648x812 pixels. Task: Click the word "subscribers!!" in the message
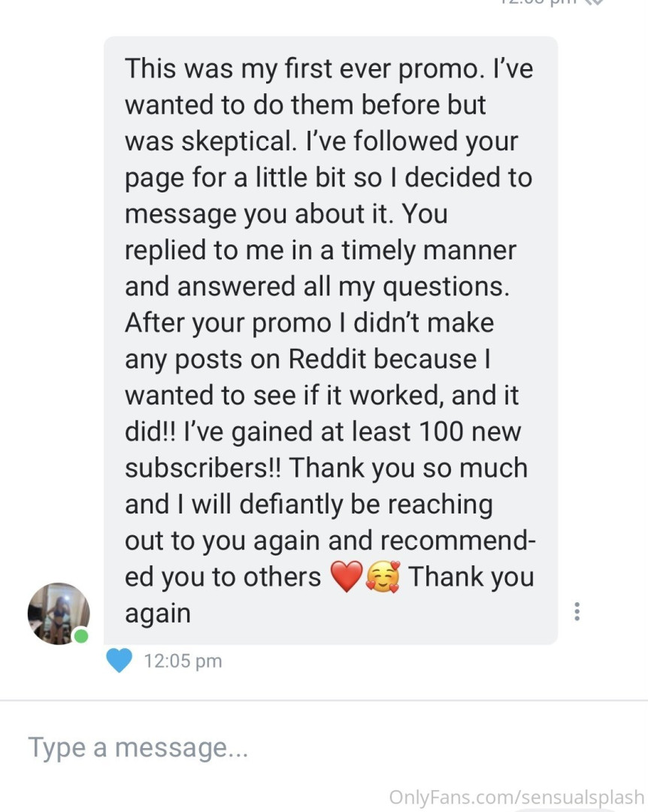click(x=203, y=468)
